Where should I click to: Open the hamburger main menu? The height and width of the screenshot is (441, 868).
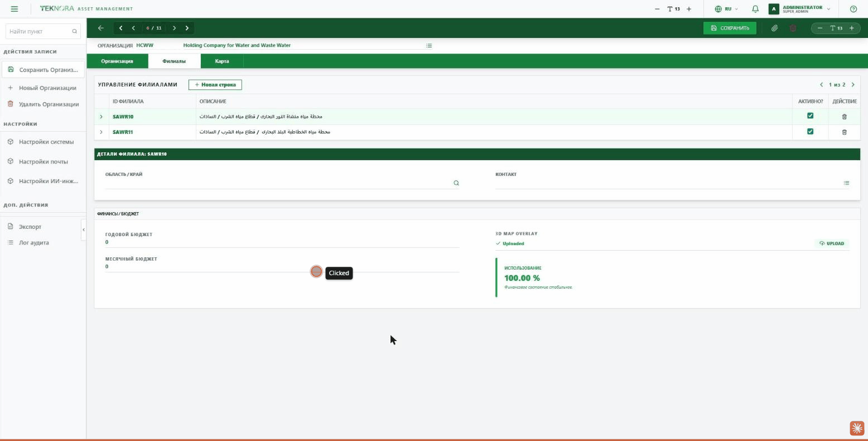(15, 9)
